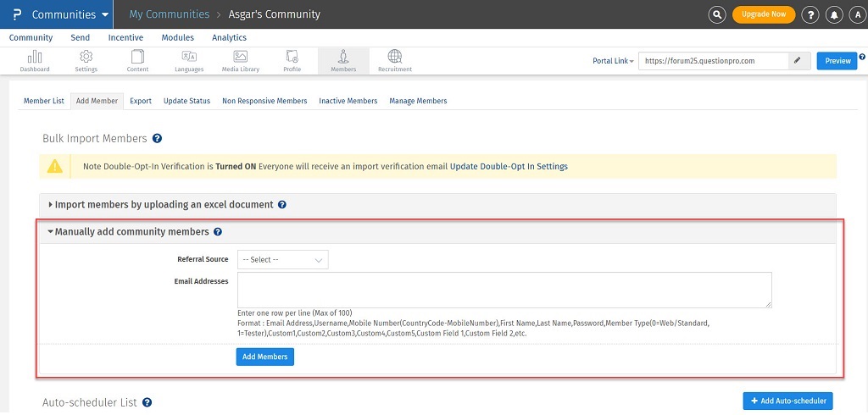
Task: Open the Dashboard icon
Action: [x=35, y=57]
